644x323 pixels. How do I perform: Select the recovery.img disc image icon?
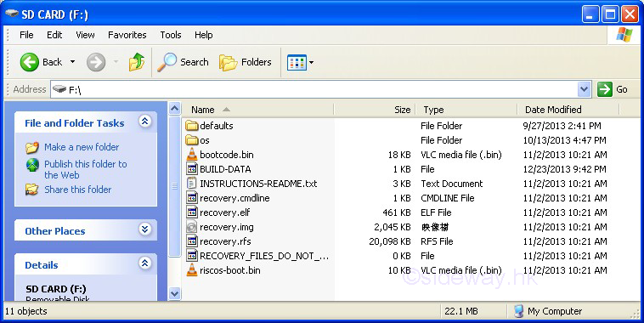[192, 227]
